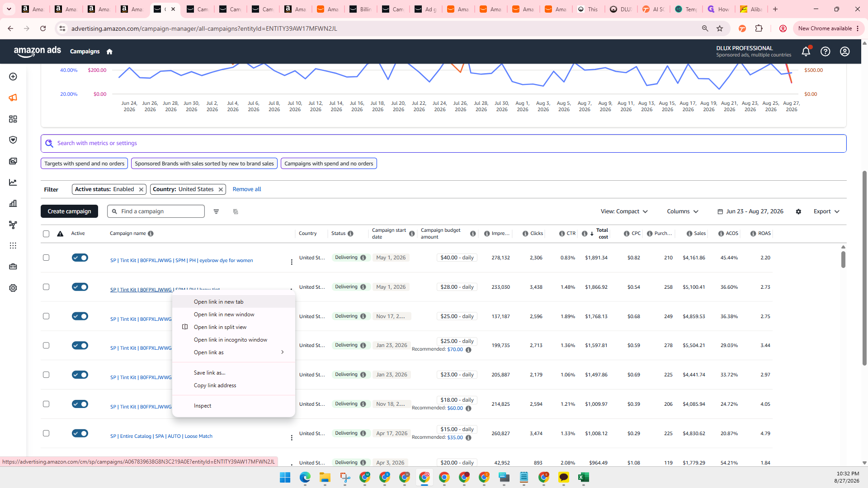Toggle off the eyebrow dye for women campaign

click(x=80, y=258)
